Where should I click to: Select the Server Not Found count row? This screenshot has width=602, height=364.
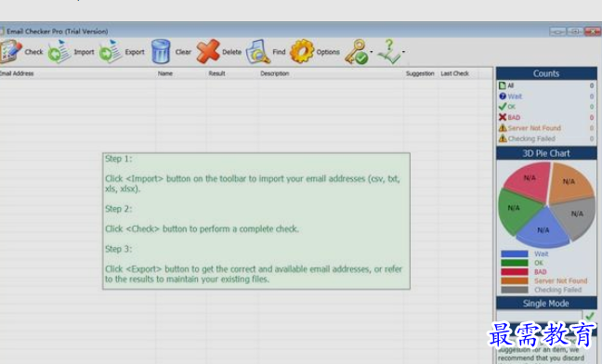[546, 128]
